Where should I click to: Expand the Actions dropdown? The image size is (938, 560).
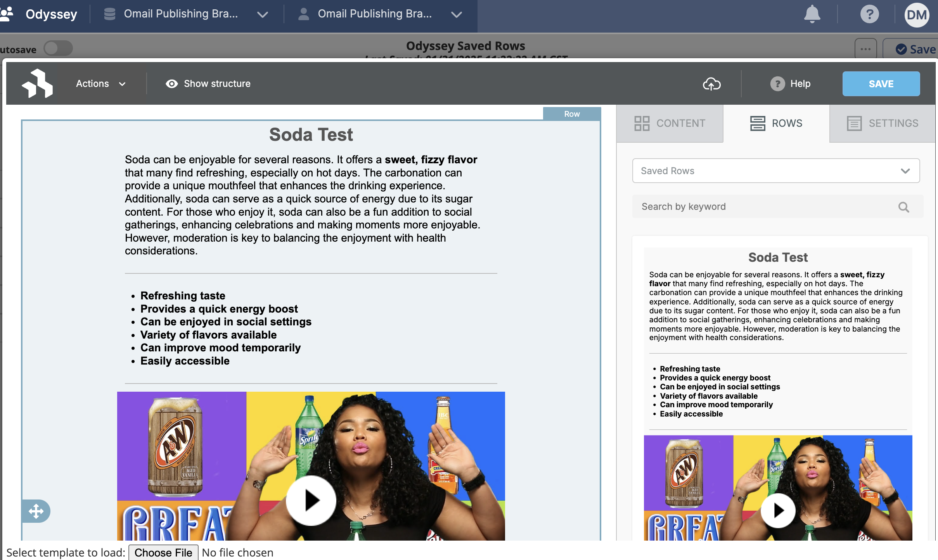pos(100,84)
